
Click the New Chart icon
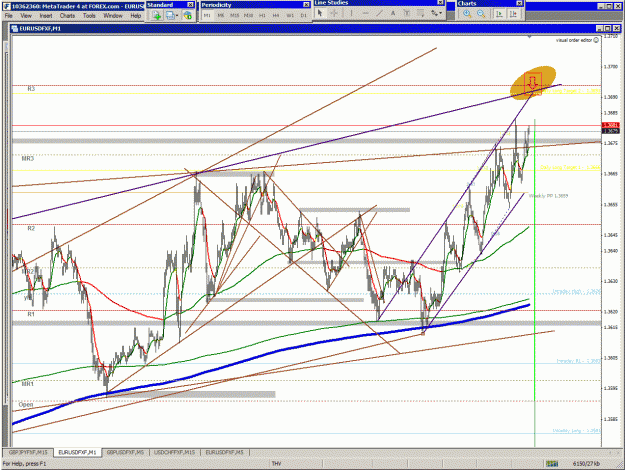156,16
